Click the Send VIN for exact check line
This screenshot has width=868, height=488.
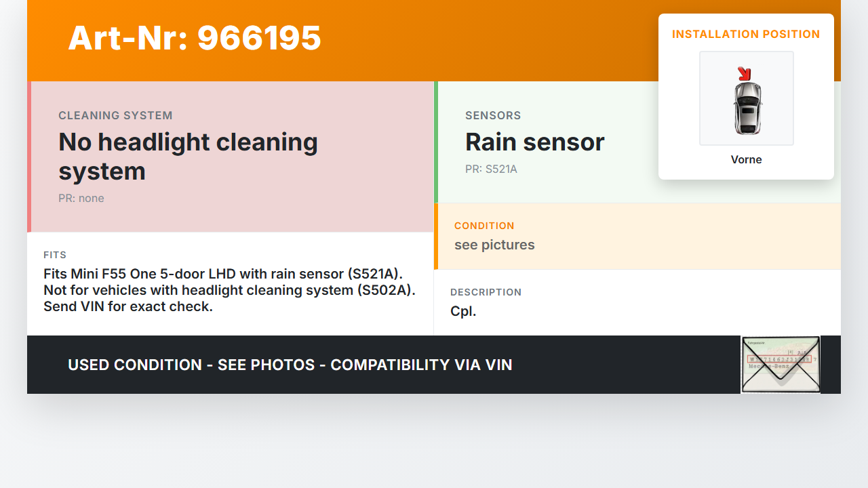(x=128, y=306)
